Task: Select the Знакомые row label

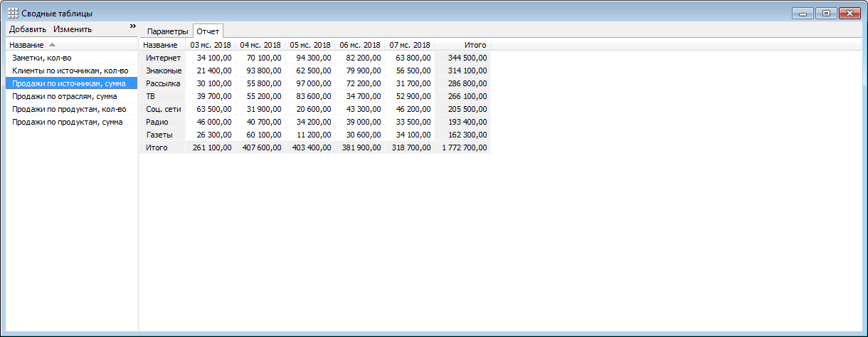Action: point(163,71)
